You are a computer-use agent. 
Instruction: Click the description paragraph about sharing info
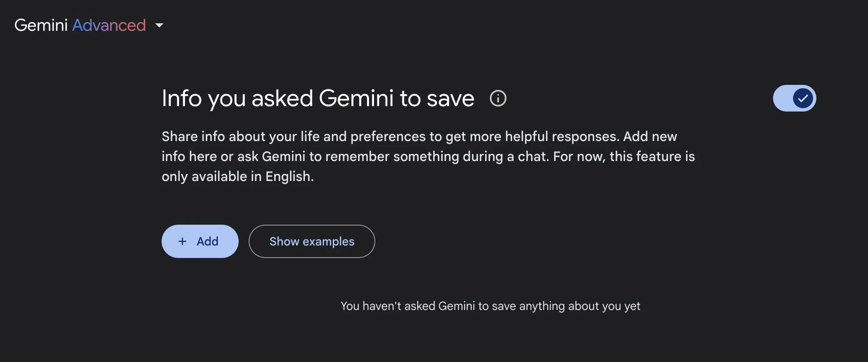coord(428,156)
